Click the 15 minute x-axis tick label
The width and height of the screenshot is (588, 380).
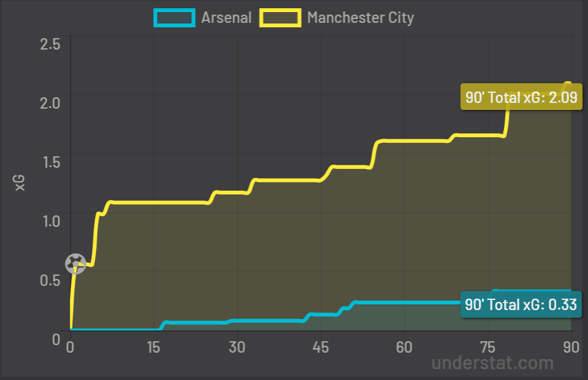(x=153, y=347)
